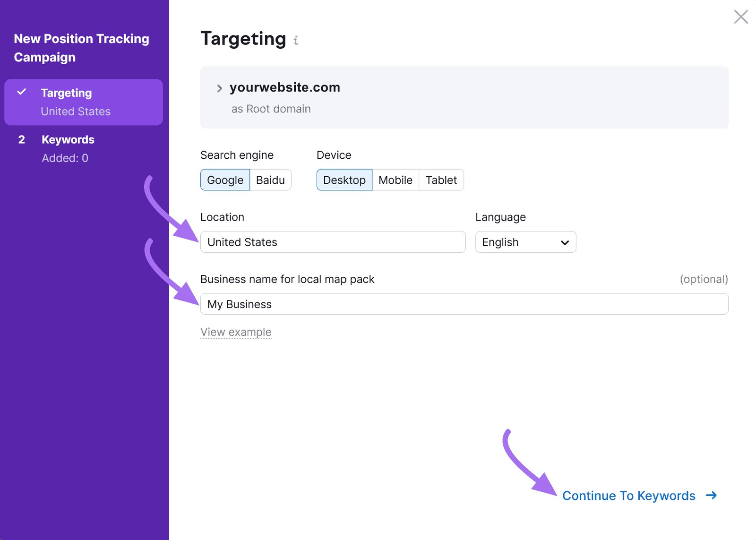
Task: Click the United States location text box
Action: (x=333, y=242)
